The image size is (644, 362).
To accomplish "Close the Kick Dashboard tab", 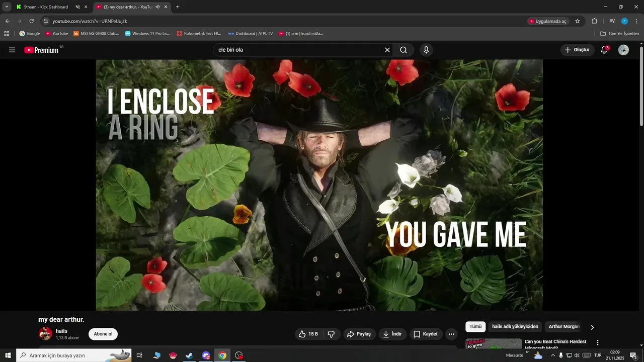I will click(x=86, y=7).
